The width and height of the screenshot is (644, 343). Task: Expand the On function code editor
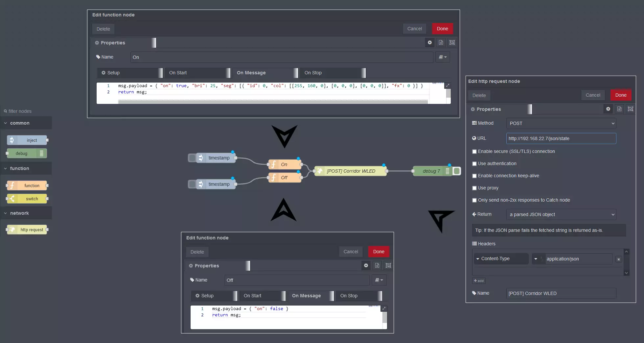[x=448, y=86]
